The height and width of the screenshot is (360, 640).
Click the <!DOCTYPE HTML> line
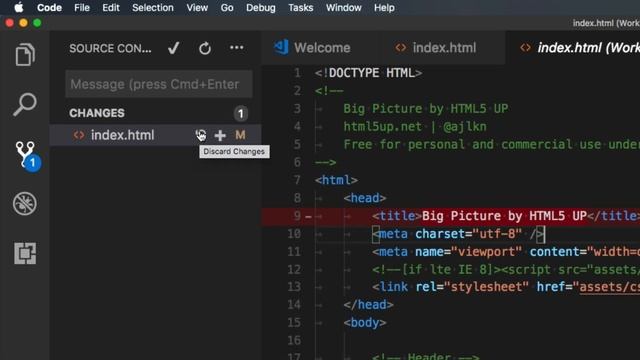point(368,73)
